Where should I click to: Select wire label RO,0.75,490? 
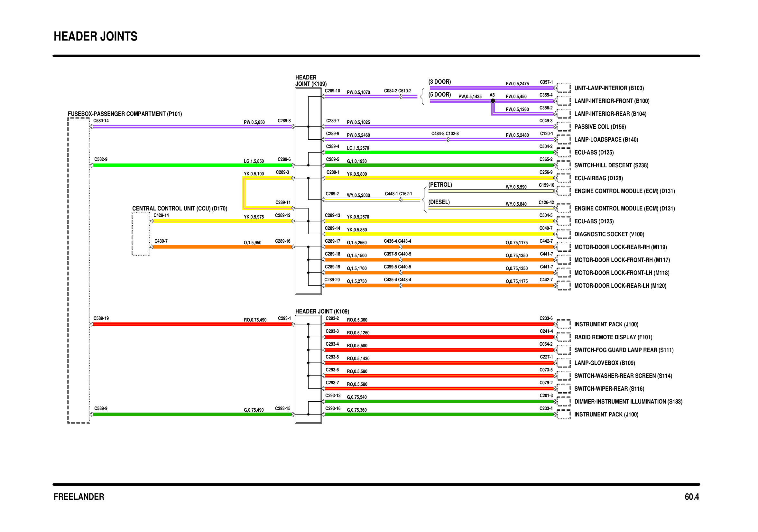(255, 320)
